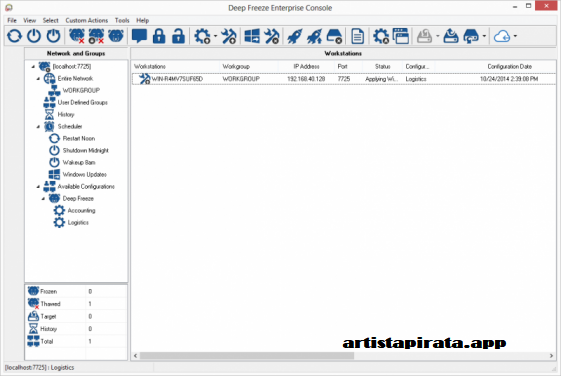This screenshot has width=561, height=376.
Task: Open the Tools menu
Action: pyautogui.click(x=122, y=20)
